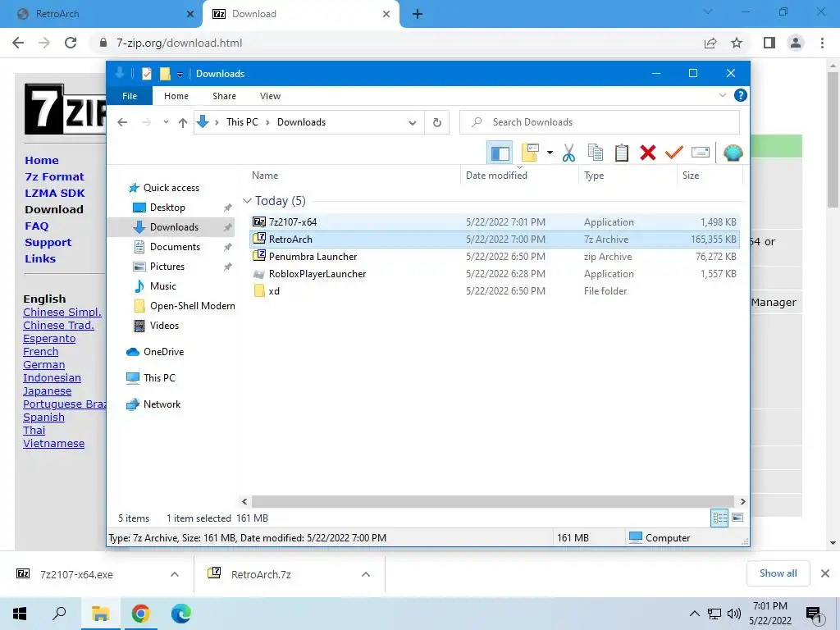Open the Share ribbon tab
The height and width of the screenshot is (630, 840).
[224, 96]
